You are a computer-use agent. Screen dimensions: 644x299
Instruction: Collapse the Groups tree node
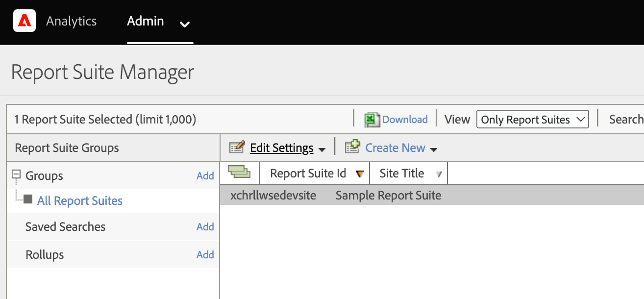(16, 174)
